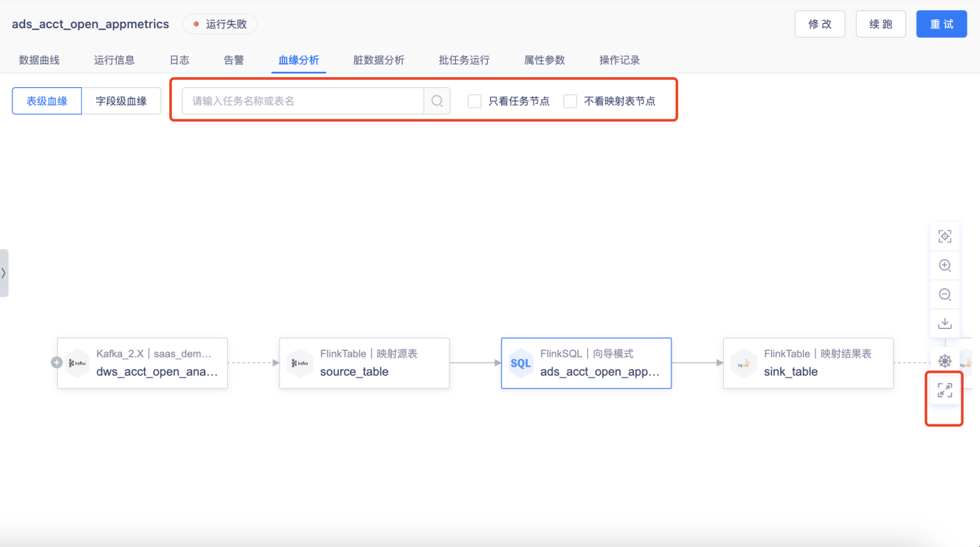
Task: Select the source_table node label
Action: [354, 372]
